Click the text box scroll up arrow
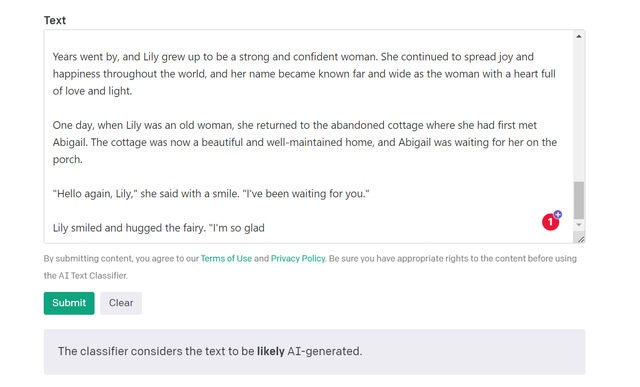This screenshot has width=640, height=387. coord(578,37)
